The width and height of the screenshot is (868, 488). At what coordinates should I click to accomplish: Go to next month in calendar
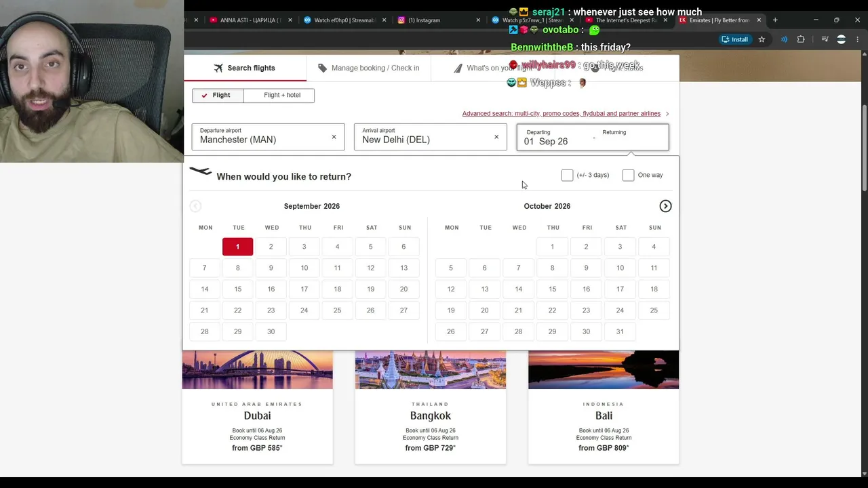point(665,206)
